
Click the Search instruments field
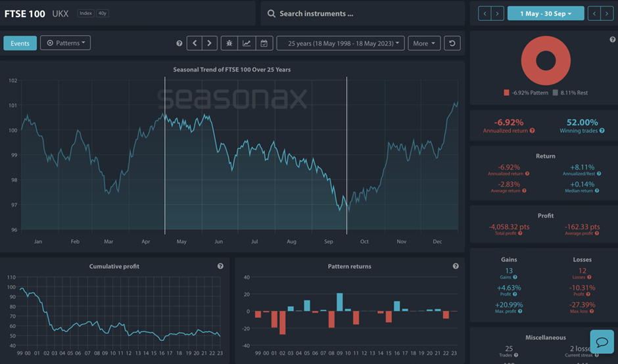pyautogui.click(x=363, y=13)
